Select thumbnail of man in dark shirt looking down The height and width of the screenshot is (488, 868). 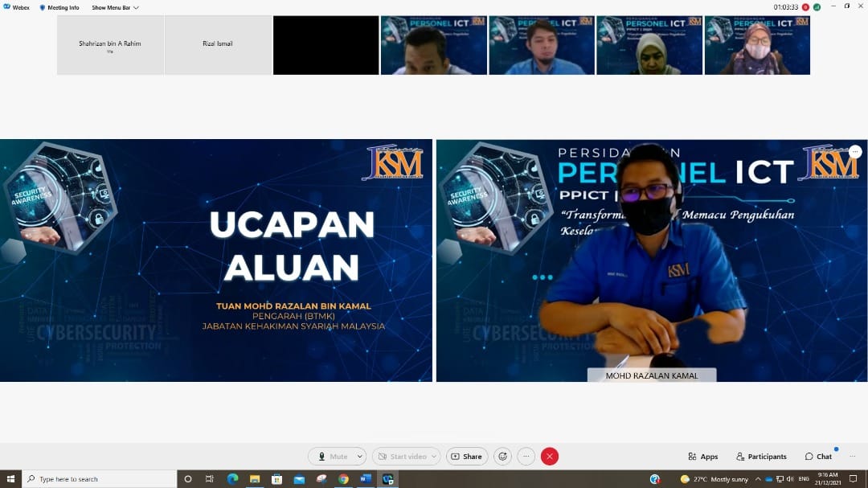pos(433,45)
